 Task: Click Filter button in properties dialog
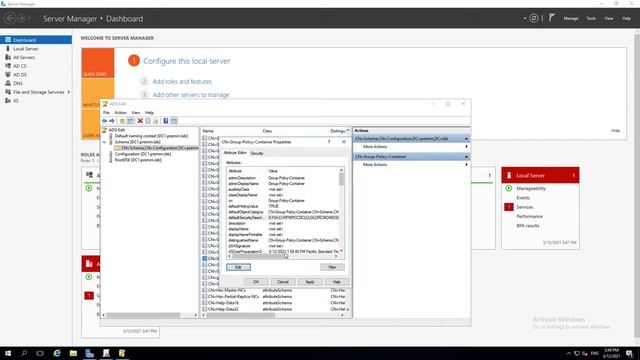pos(332,267)
